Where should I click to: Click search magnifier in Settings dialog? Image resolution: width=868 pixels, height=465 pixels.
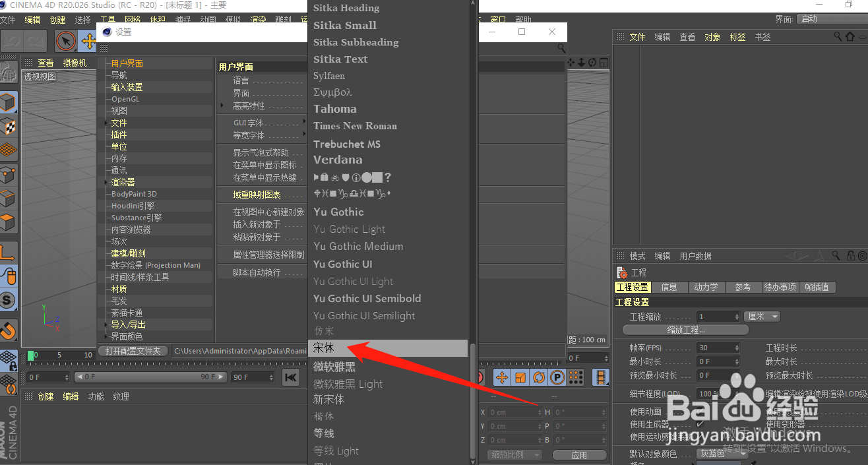point(561,48)
